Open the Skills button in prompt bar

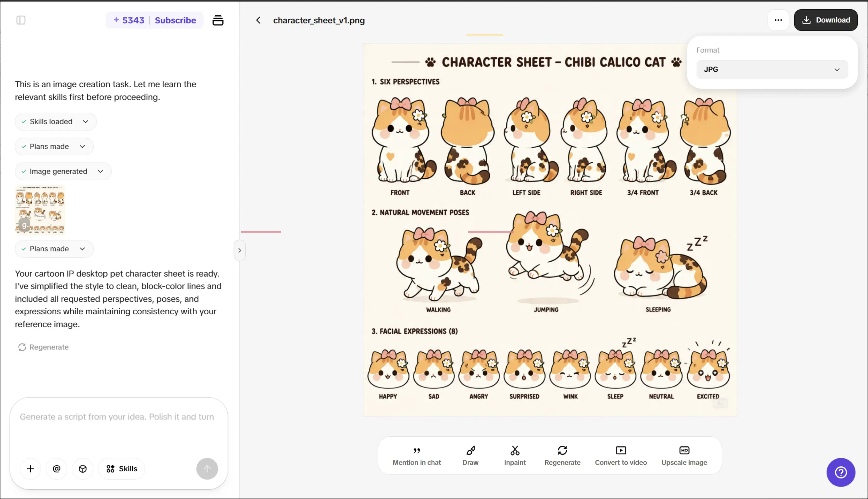122,469
